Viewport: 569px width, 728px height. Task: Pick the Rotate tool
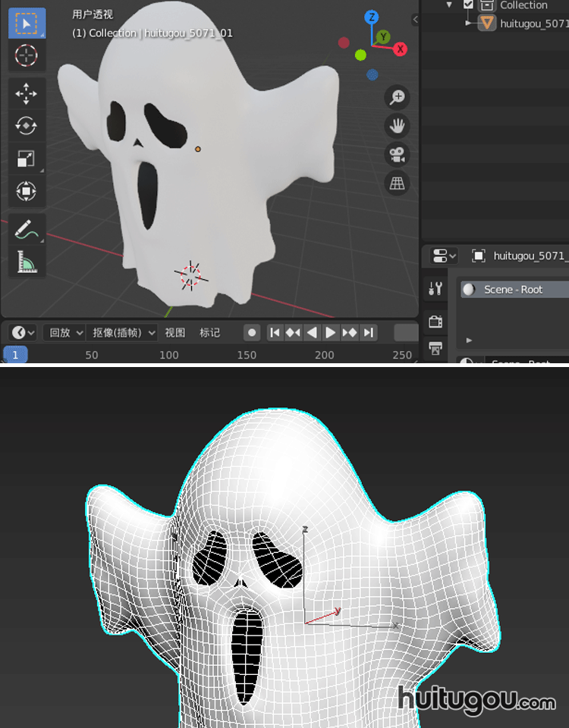[x=27, y=126]
